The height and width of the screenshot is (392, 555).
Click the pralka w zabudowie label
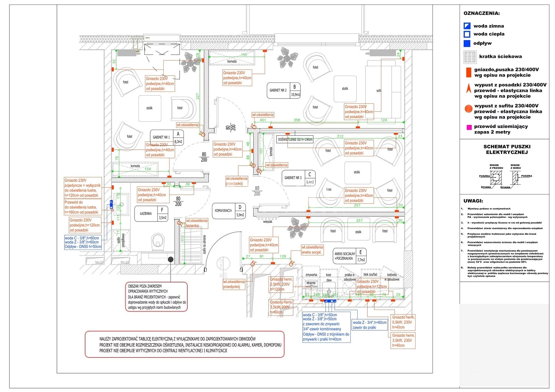point(350,277)
